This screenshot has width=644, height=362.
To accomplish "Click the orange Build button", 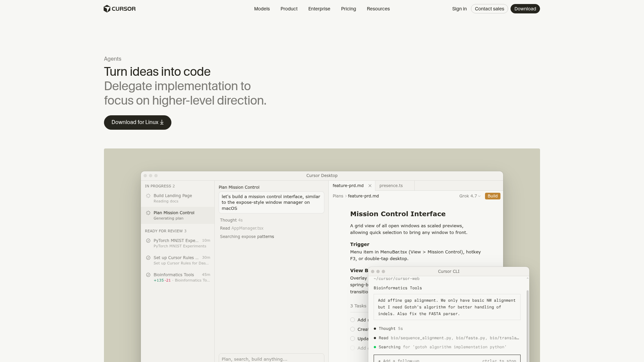I will (x=493, y=196).
